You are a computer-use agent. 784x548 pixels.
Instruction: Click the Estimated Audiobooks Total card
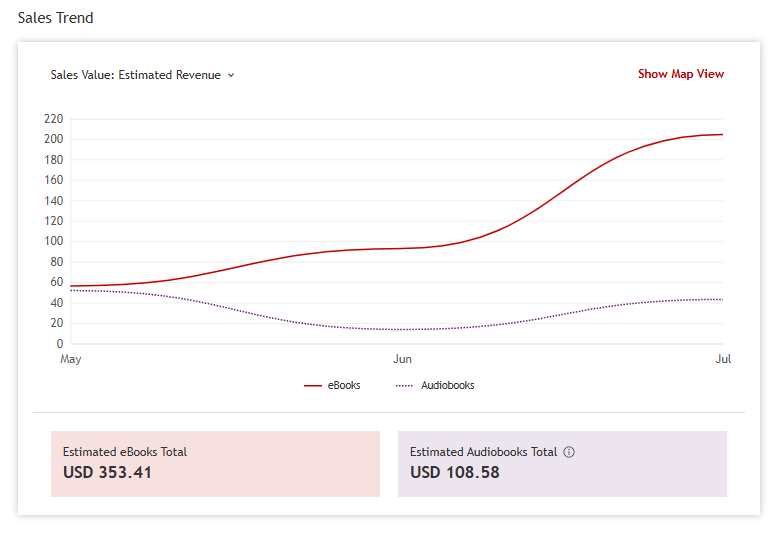click(562, 464)
